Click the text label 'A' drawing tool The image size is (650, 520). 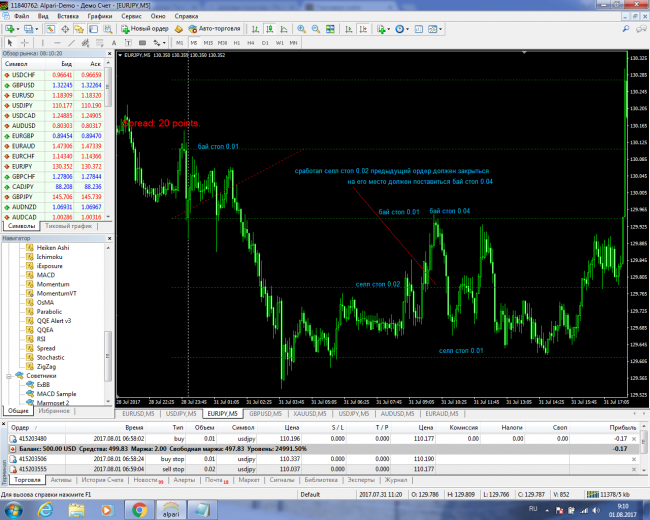(111, 42)
